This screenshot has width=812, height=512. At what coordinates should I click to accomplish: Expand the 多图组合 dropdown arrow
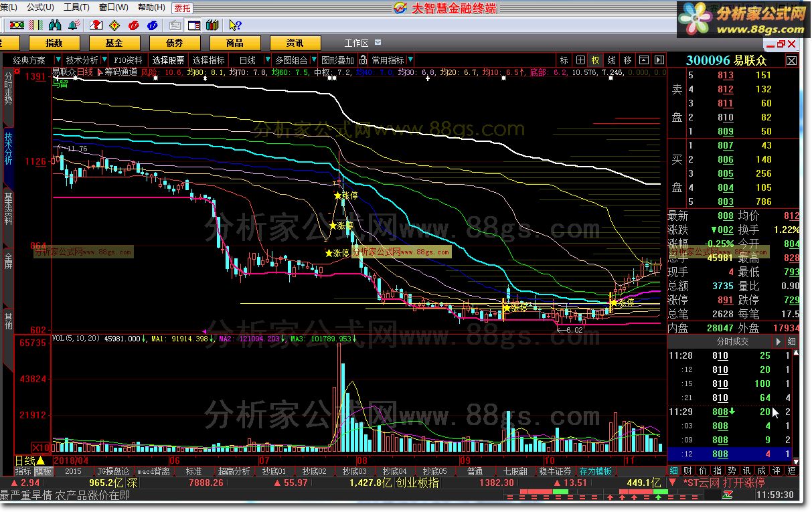point(313,60)
